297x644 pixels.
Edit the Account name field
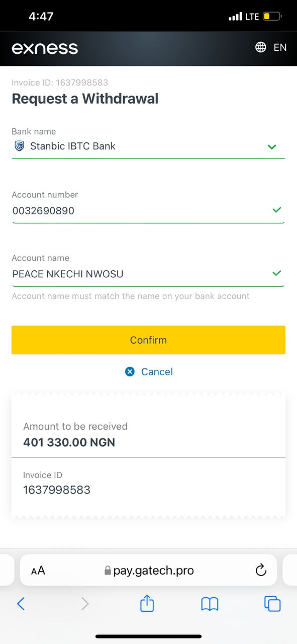click(x=148, y=274)
